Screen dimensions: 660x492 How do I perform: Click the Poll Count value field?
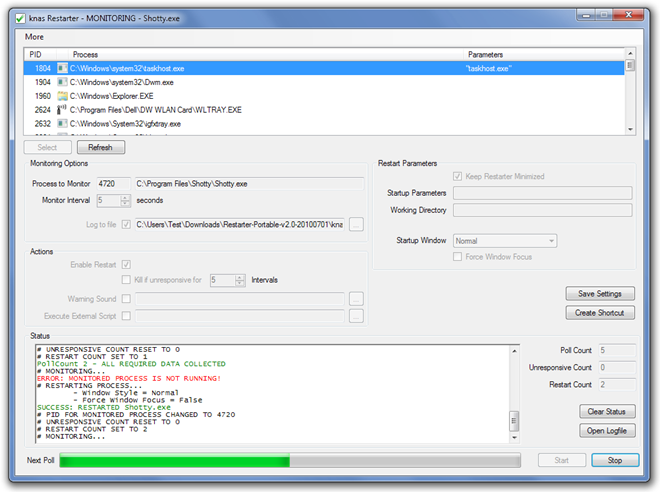click(x=617, y=350)
